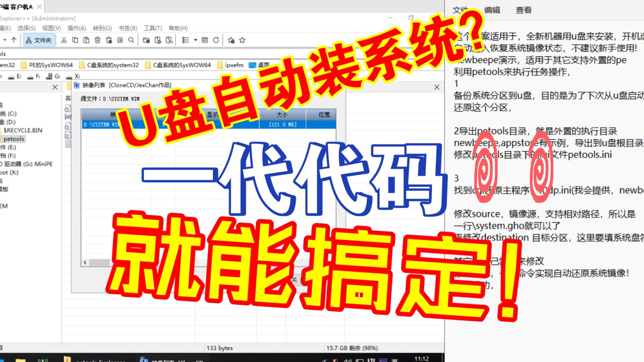Image resolution: width=644 pixels, height=362 pixels.
Task: Open the C盘系统的system32 bookmark folder
Action: click(x=109, y=65)
